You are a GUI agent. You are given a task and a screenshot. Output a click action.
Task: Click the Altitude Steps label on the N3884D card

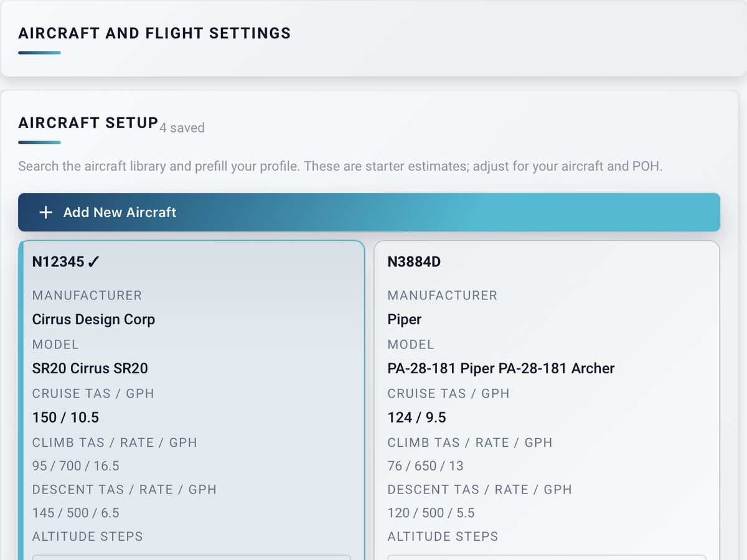(x=443, y=536)
